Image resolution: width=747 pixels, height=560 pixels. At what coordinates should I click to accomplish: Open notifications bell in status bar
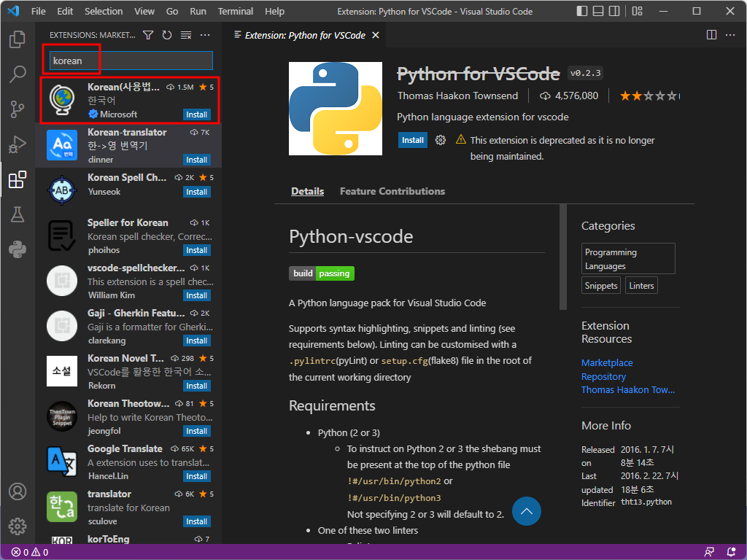(731, 552)
